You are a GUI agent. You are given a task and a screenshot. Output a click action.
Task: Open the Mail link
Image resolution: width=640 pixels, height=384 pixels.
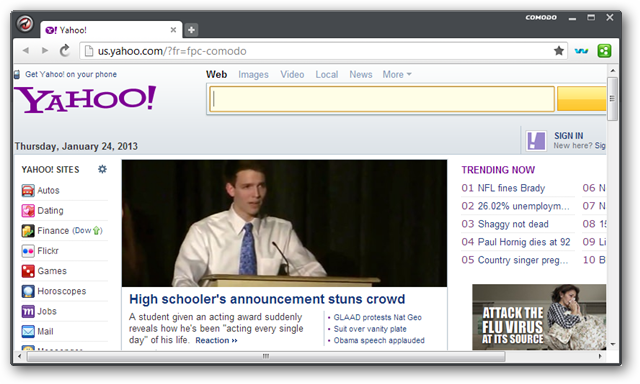point(45,331)
